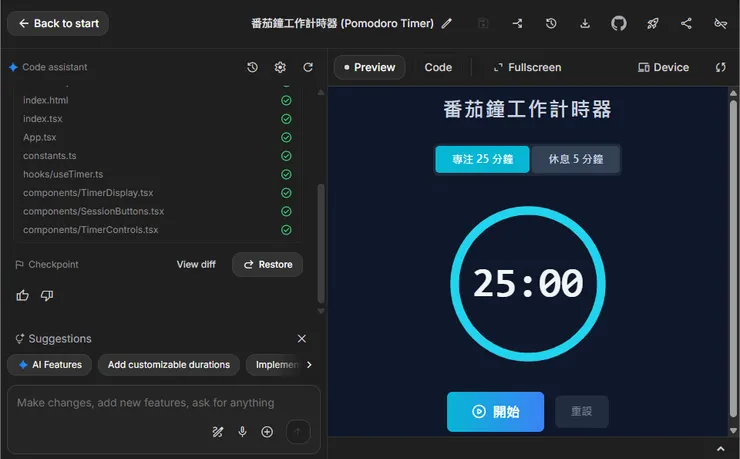Open the GitHub icon
The width and height of the screenshot is (740, 459).
(619, 24)
